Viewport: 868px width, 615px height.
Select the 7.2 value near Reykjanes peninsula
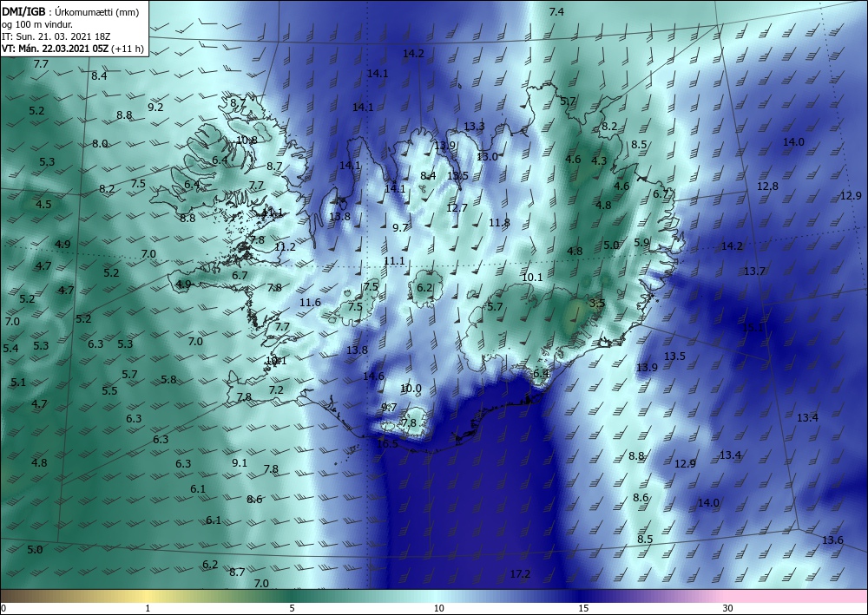pos(276,390)
